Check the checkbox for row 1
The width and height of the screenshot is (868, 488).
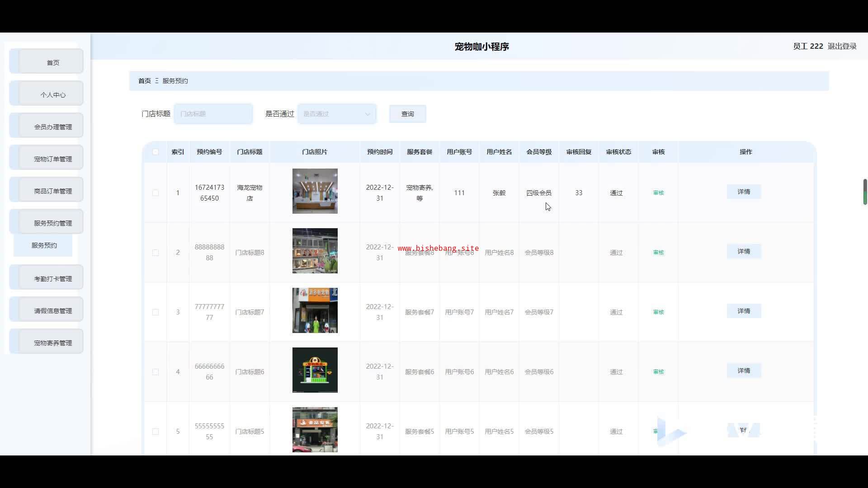coord(156,193)
